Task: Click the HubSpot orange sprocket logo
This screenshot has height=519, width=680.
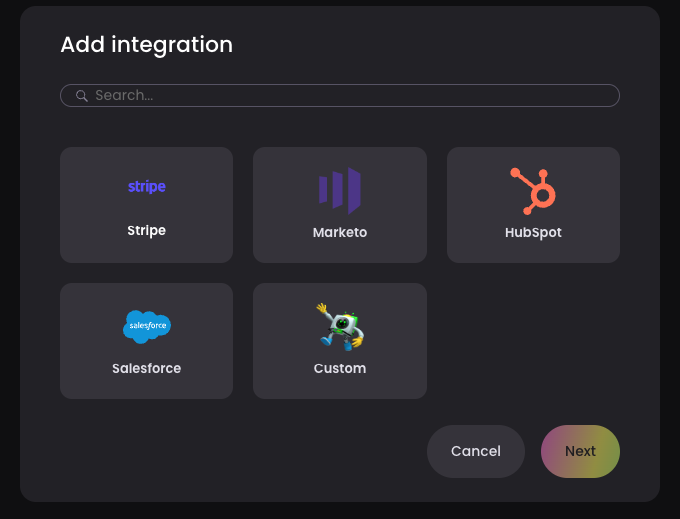Action: tap(533, 191)
